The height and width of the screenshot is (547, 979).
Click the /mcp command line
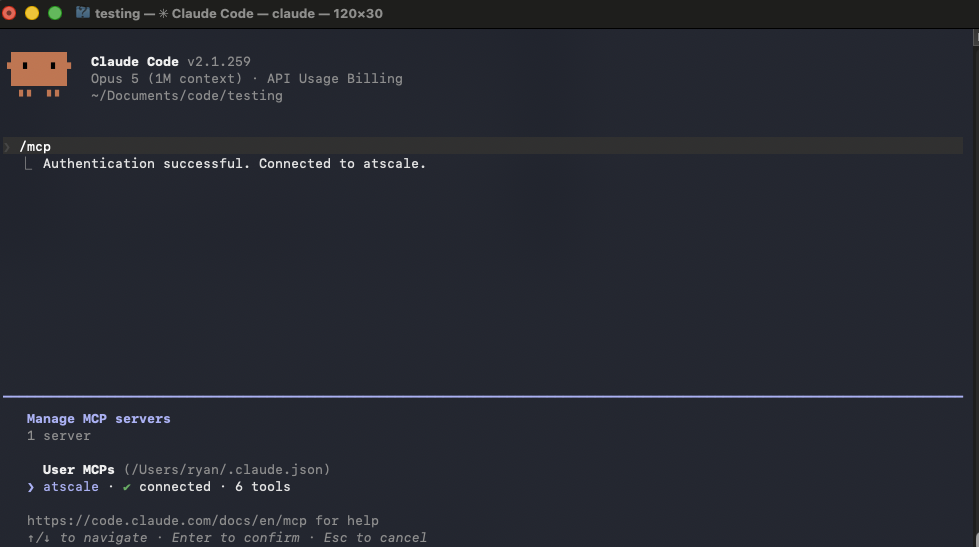(483, 146)
